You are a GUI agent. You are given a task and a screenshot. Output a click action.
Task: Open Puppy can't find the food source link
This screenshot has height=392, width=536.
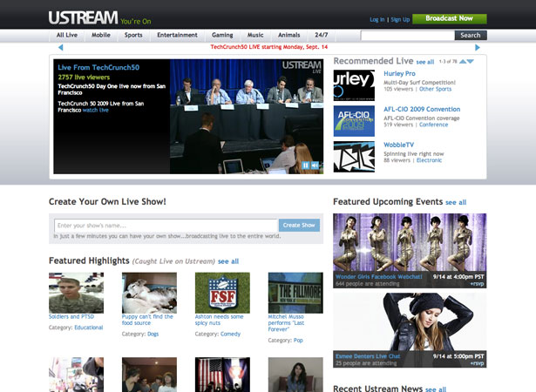click(x=147, y=320)
